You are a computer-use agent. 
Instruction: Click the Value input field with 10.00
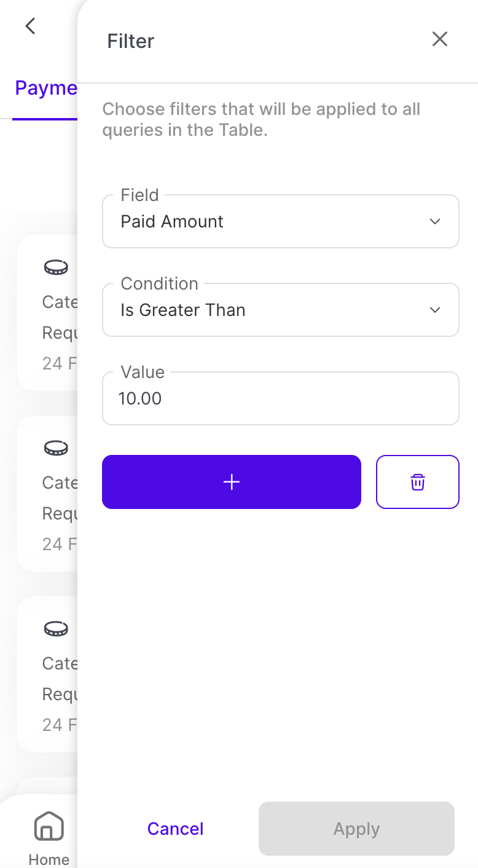tap(280, 398)
